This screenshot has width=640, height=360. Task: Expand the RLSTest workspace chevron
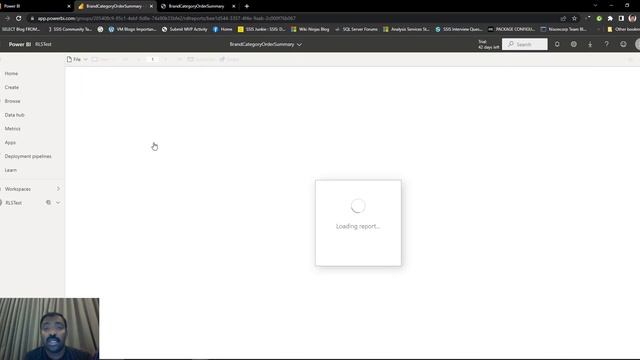pos(58,202)
